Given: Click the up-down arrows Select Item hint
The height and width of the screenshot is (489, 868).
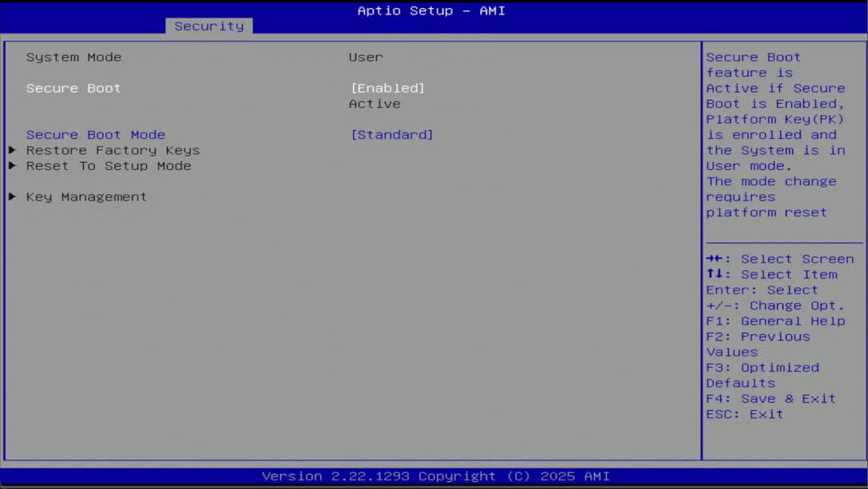Looking at the screenshot, I should coord(771,274).
